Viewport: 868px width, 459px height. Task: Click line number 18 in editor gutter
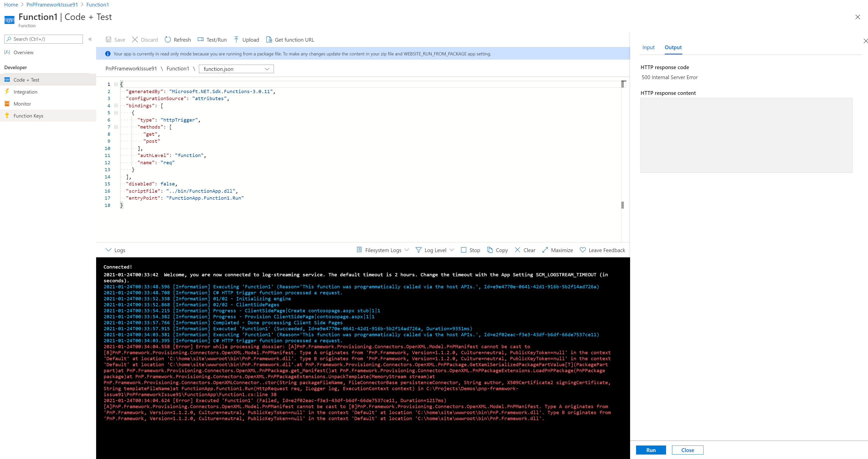point(107,205)
